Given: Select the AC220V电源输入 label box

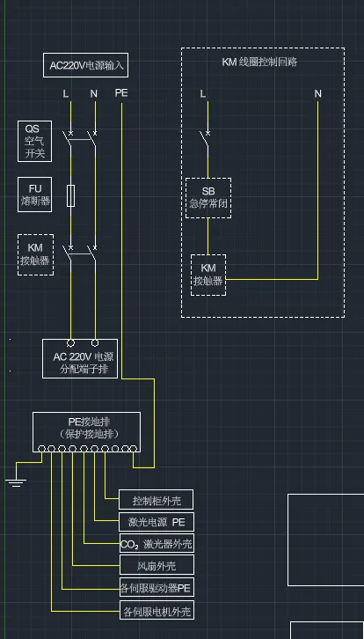Looking at the screenshot, I should tap(86, 65).
